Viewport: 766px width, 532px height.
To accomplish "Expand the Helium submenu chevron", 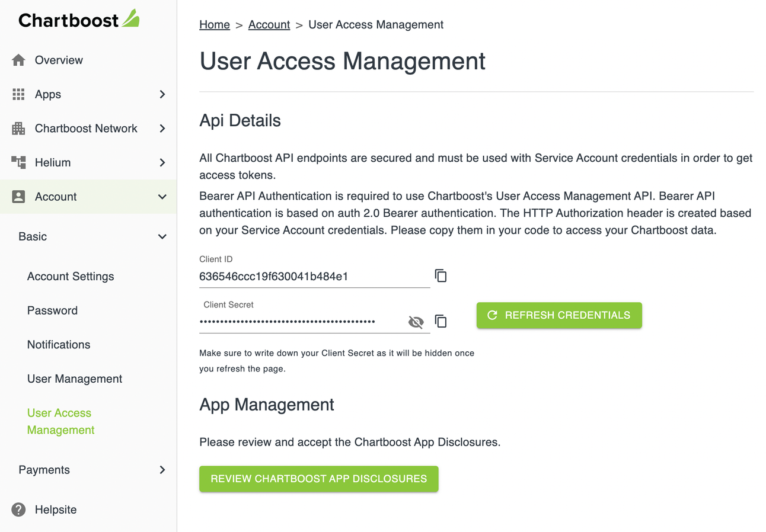I will pos(162,162).
